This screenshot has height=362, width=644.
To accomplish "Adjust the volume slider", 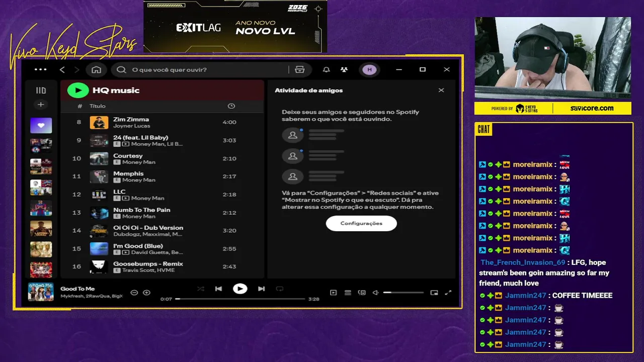I will click(403, 292).
